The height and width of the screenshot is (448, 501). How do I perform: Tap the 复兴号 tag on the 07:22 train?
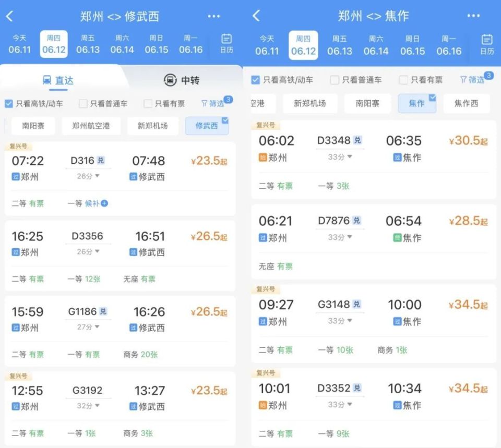point(18,146)
